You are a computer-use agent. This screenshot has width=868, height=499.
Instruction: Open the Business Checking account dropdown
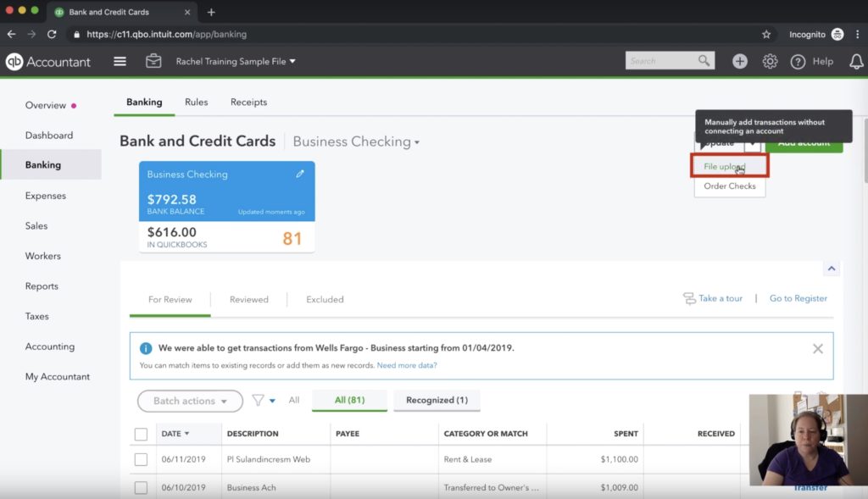coord(356,141)
